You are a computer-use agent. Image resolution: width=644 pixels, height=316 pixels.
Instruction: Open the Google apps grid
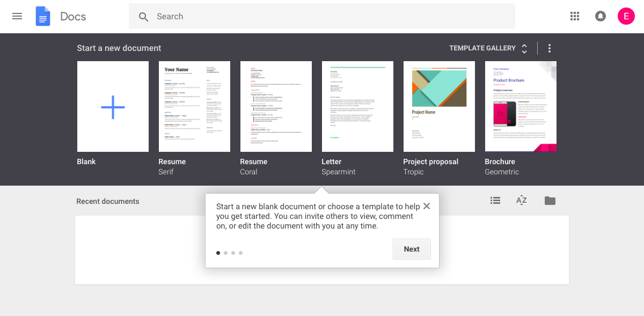tap(574, 16)
